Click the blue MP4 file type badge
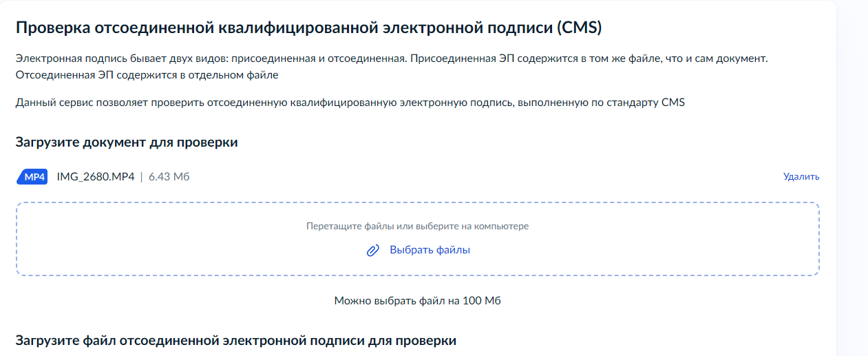 [32, 177]
